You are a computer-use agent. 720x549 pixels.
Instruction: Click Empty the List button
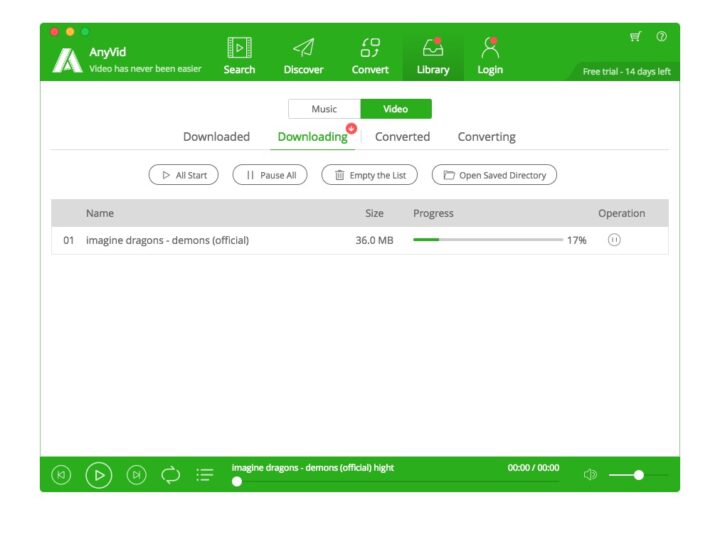tap(369, 175)
